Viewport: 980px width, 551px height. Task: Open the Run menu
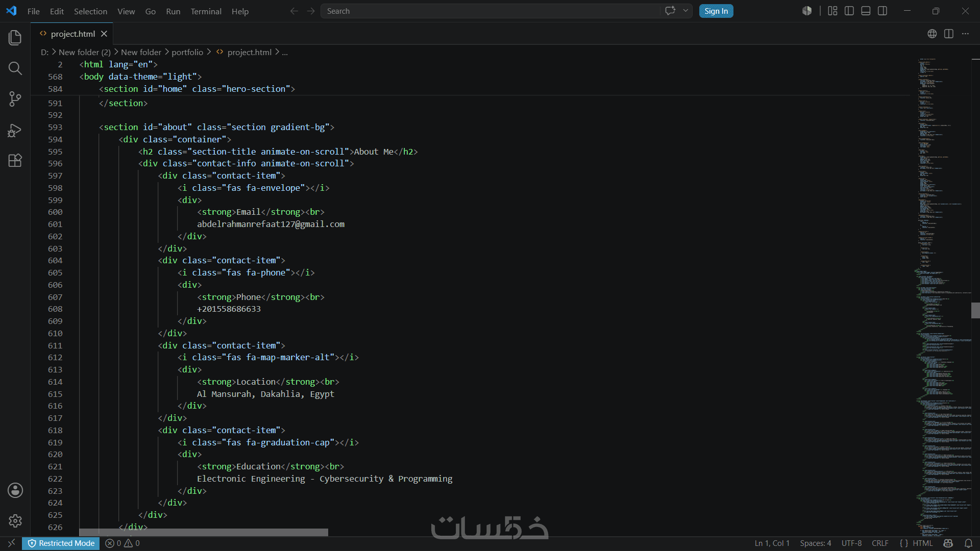pos(173,11)
